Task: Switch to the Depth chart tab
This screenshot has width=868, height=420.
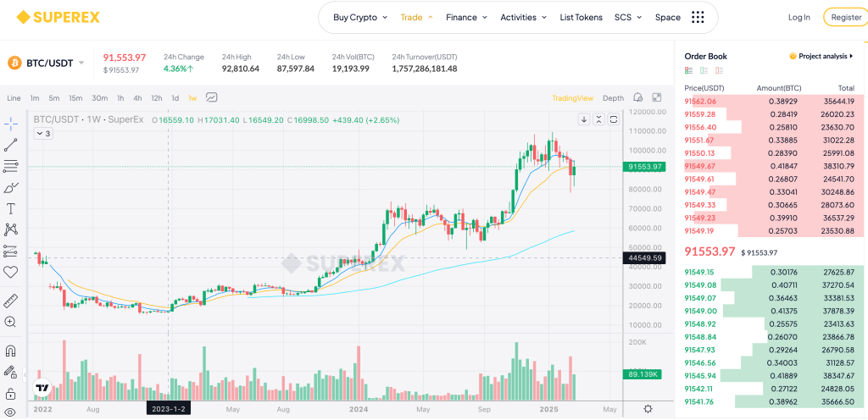Action: pyautogui.click(x=613, y=98)
